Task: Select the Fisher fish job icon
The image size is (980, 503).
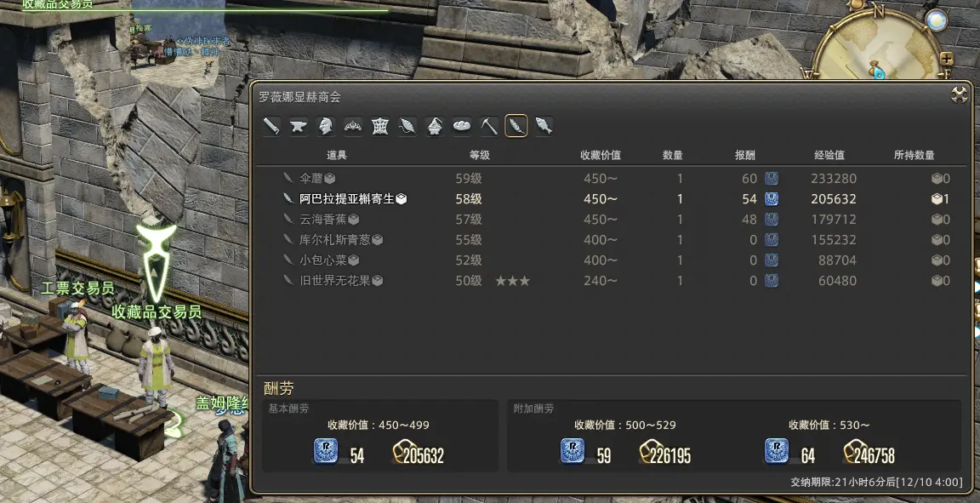Action: pos(543,126)
